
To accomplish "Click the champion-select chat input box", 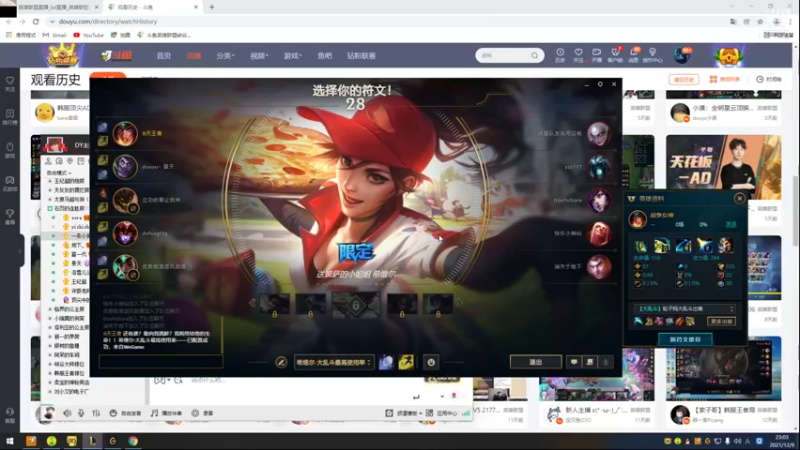I will point(161,362).
